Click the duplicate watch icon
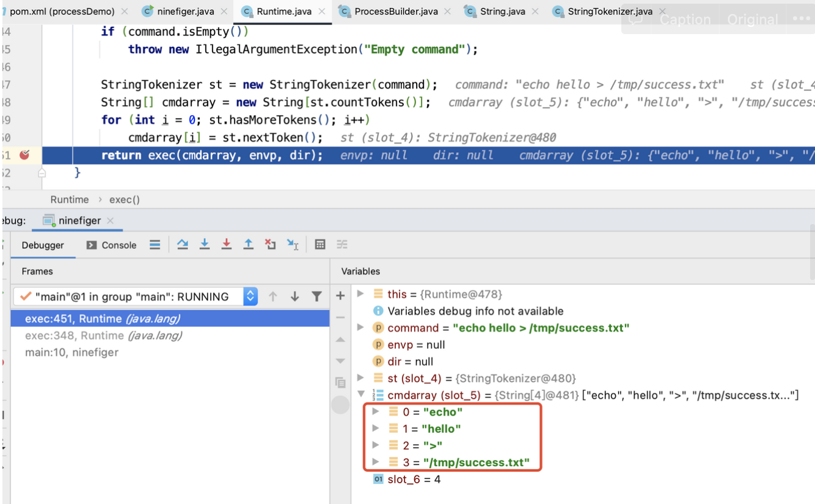Image resolution: width=815 pixels, height=504 pixels. [340, 383]
